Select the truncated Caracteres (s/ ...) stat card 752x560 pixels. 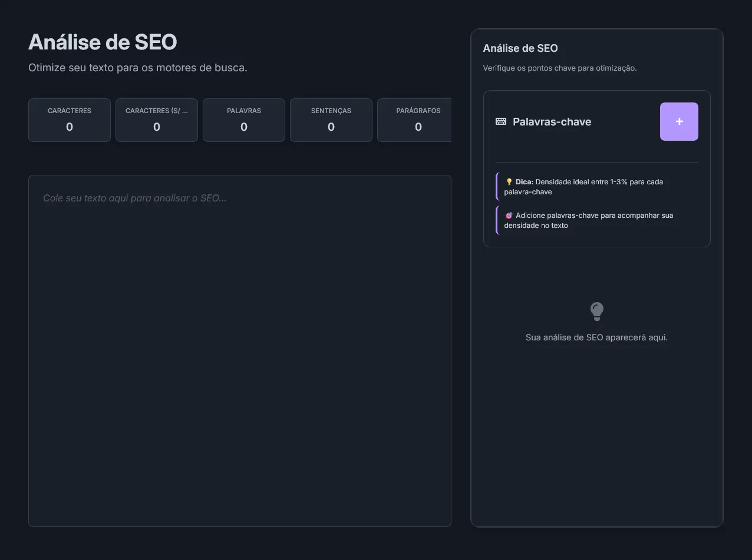[x=157, y=120]
